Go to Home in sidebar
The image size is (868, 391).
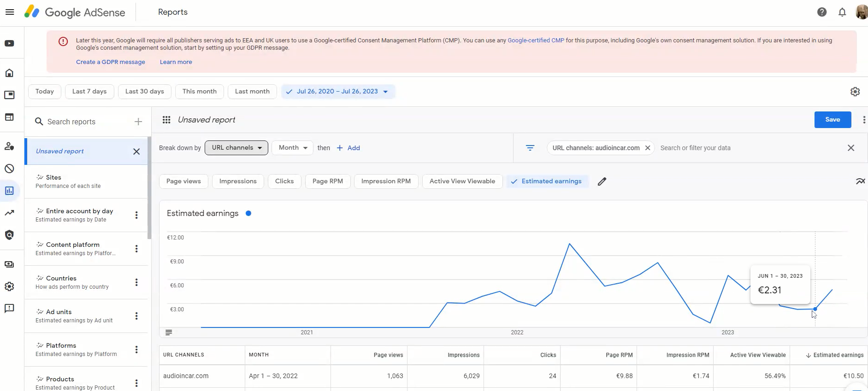[9, 73]
